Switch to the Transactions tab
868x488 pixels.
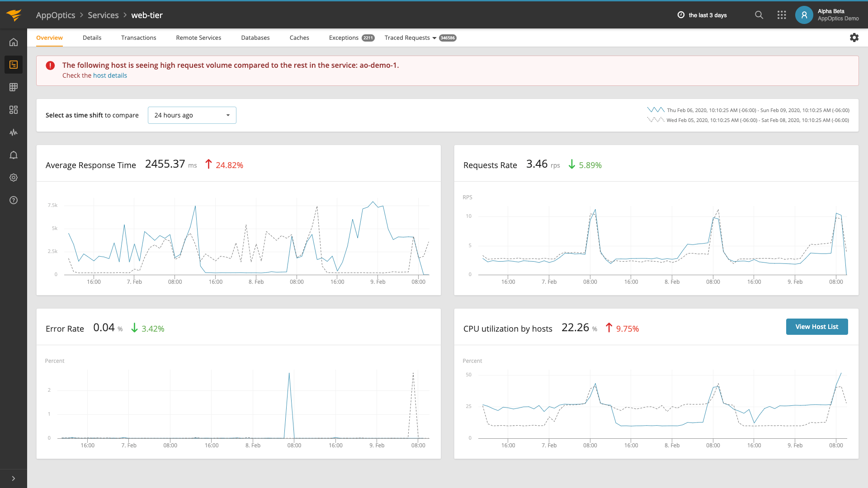click(138, 38)
